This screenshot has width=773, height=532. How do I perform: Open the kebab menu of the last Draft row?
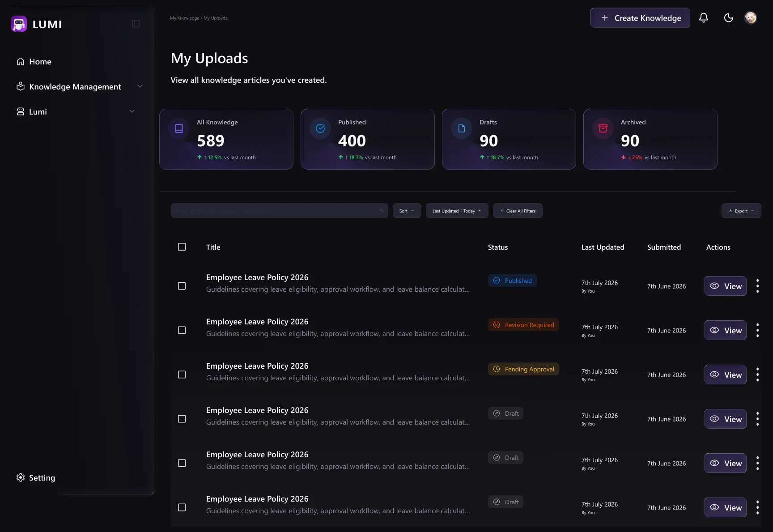tap(757, 507)
